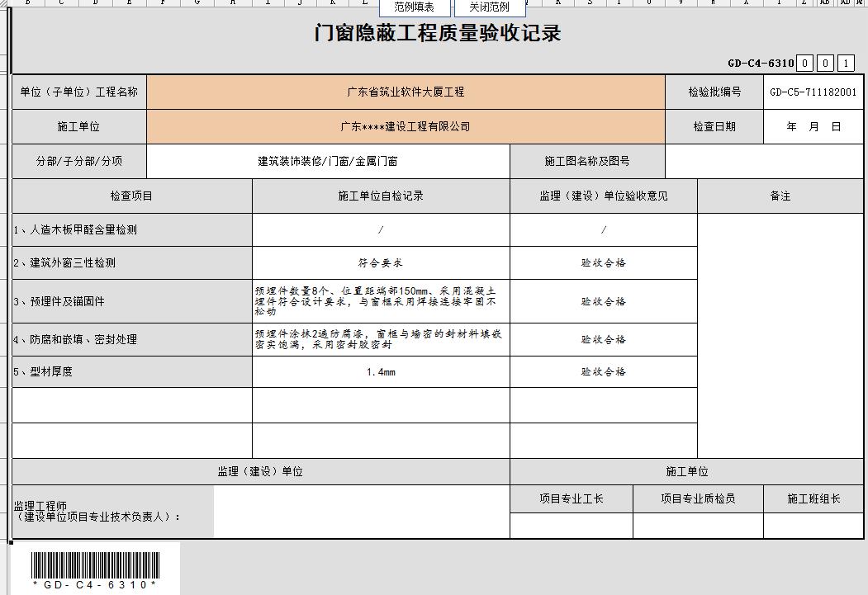The image size is (868, 595).
Task: Select the row 5、型材厚度
Action: coord(132,371)
